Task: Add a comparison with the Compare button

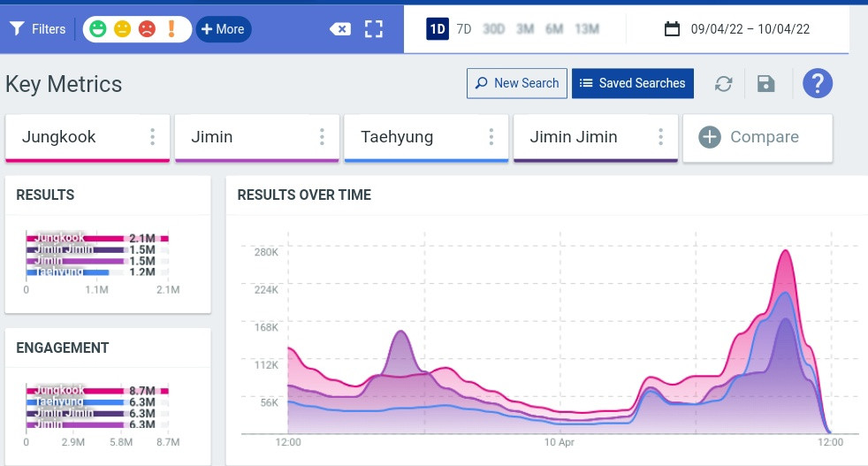Action: pyautogui.click(x=758, y=138)
